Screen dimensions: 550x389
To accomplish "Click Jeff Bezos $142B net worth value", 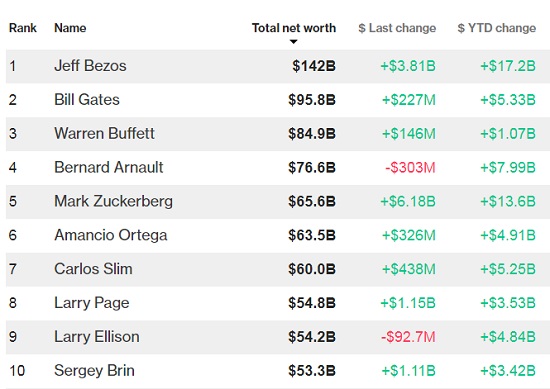I will tap(314, 66).
